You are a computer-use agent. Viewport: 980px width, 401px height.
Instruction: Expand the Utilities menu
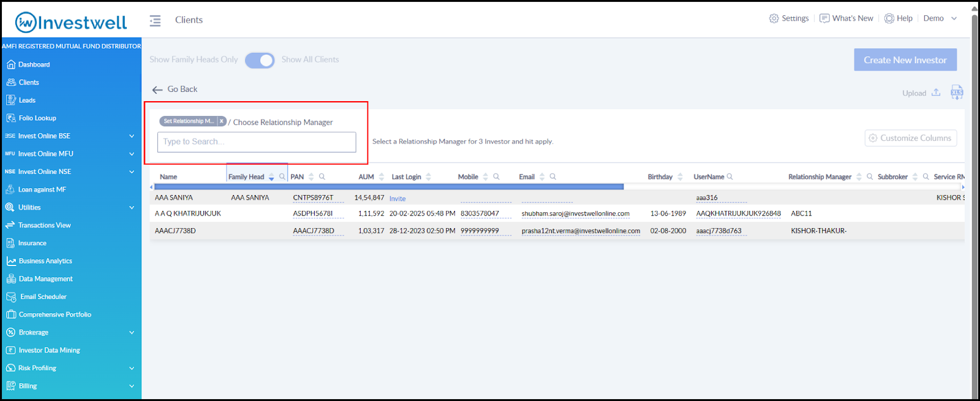[x=131, y=207]
